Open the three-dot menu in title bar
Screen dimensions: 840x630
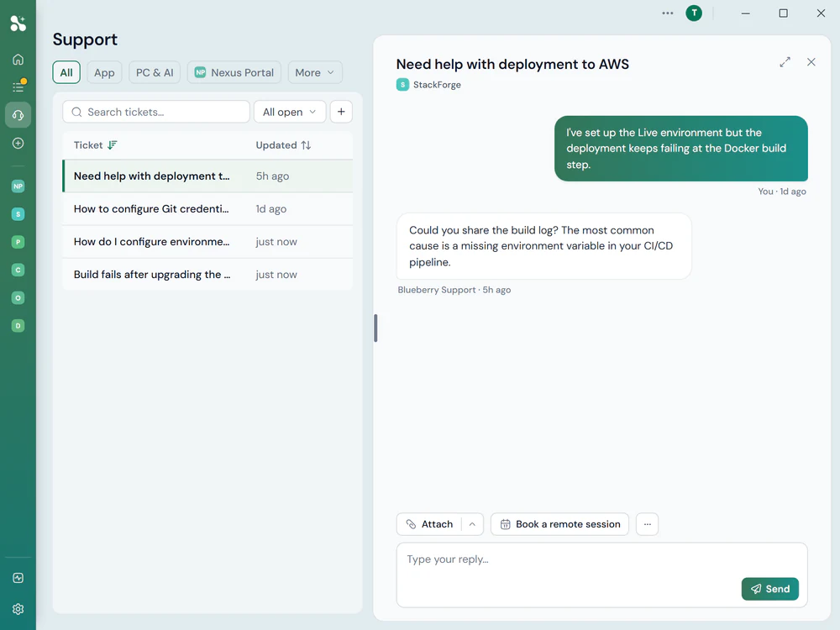pos(668,13)
